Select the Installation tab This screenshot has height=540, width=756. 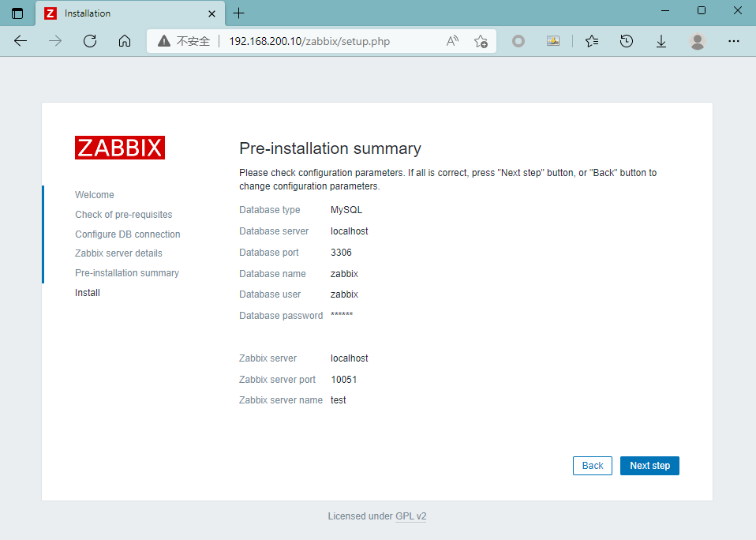[130, 13]
